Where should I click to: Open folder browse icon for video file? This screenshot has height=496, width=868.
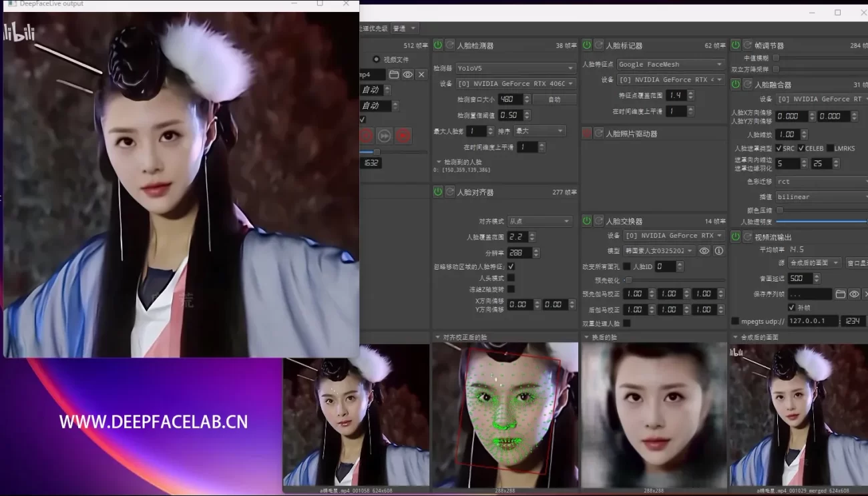point(394,75)
